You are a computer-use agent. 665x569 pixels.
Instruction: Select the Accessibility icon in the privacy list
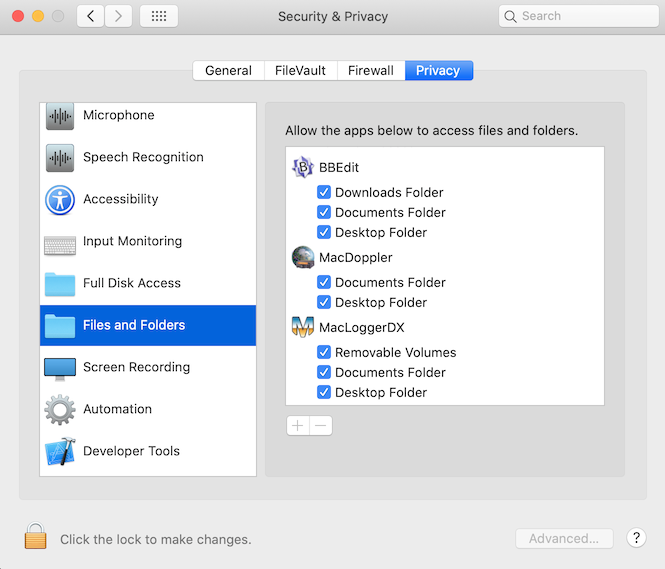[x=60, y=200]
